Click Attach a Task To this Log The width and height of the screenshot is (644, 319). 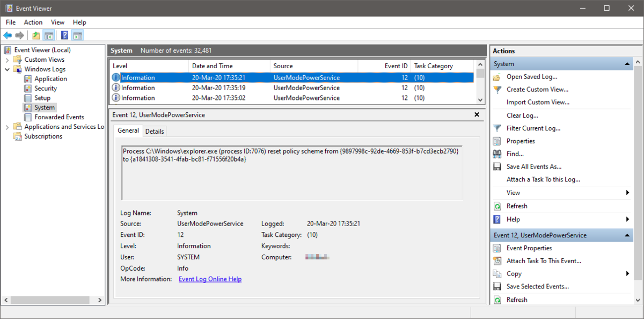click(543, 180)
